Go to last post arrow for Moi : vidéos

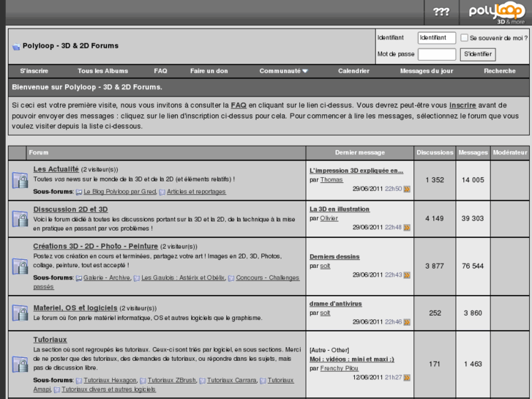pyautogui.click(x=407, y=377)
